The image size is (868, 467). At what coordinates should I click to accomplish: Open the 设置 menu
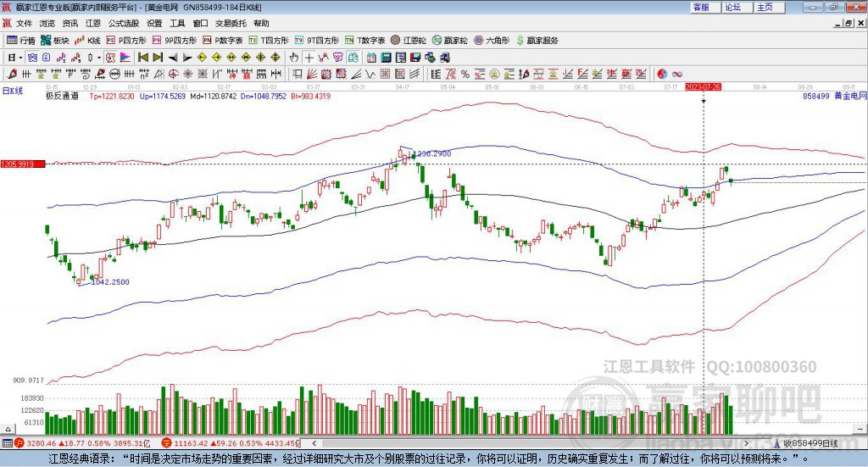pos(154,23)
